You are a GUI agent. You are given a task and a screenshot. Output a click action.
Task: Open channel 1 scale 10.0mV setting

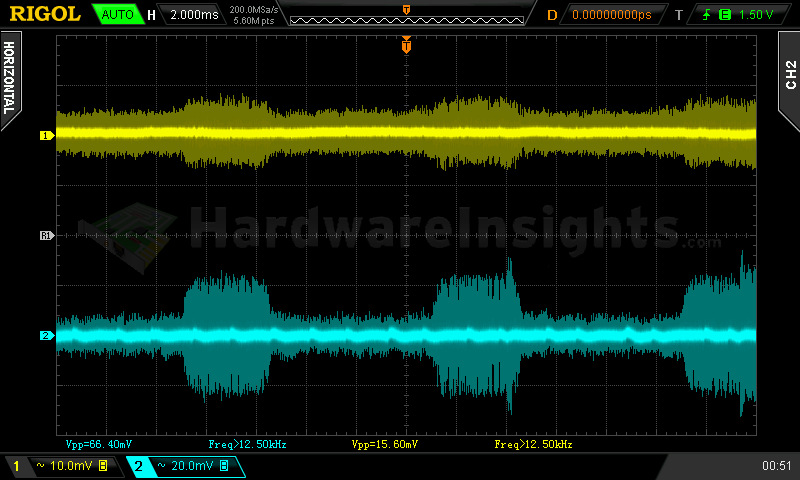coord(70,466)
